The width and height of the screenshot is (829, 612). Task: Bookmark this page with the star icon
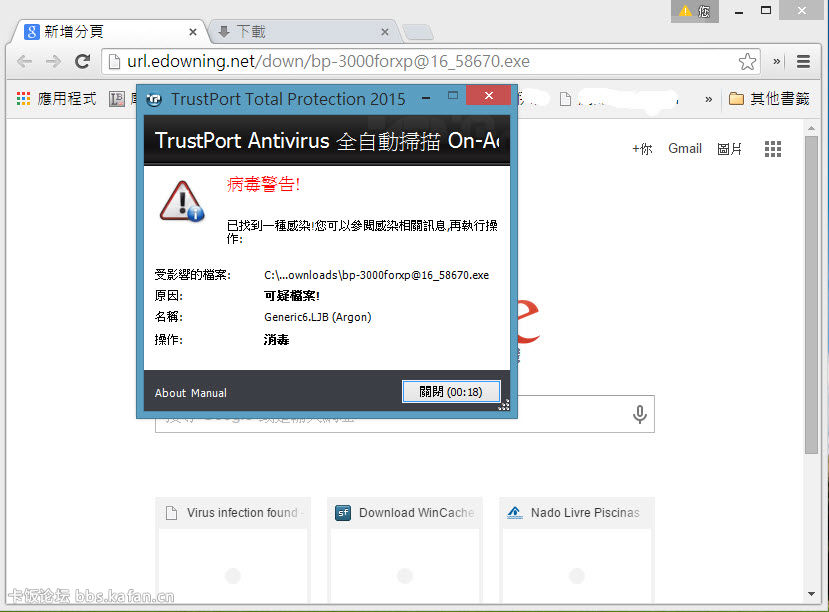click(747, 62)
